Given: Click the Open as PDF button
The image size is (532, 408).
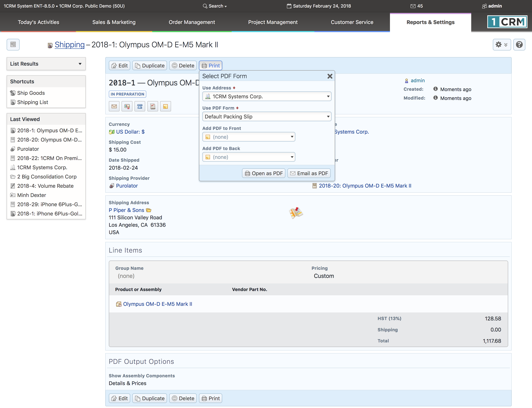Looking at the screenshot, I should 263,173.
